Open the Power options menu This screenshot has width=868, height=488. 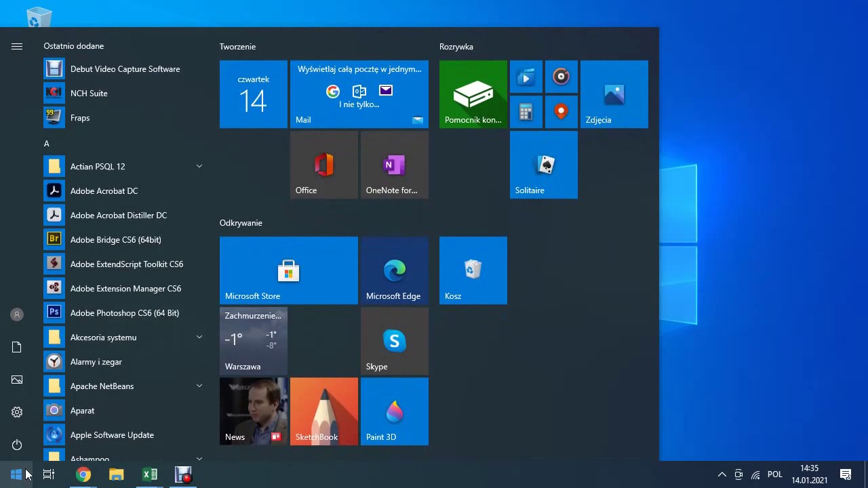point(17,445)
